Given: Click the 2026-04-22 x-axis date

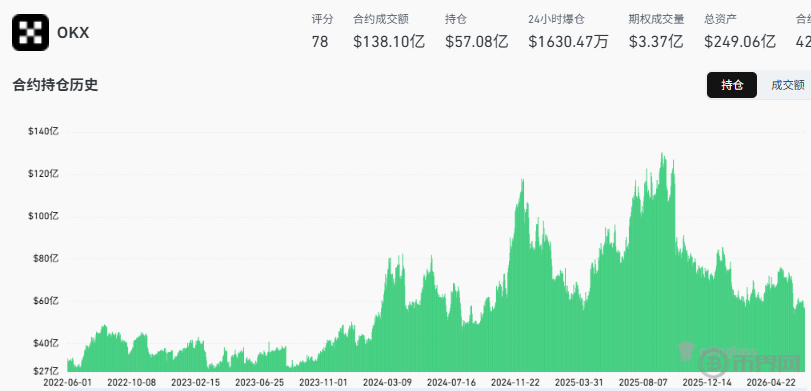Looking at the screenshot, I should tap(771, 383).
